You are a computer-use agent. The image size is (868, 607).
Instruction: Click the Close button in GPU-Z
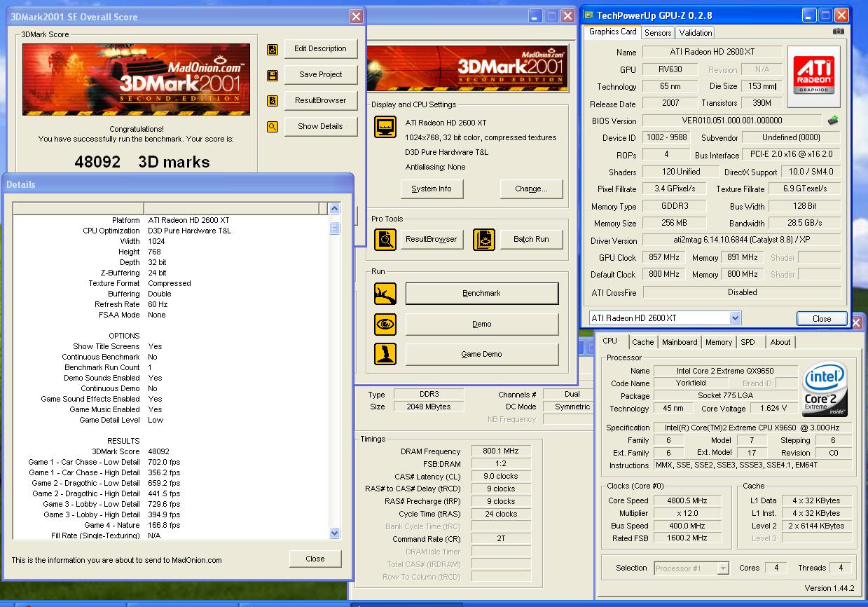822,319
